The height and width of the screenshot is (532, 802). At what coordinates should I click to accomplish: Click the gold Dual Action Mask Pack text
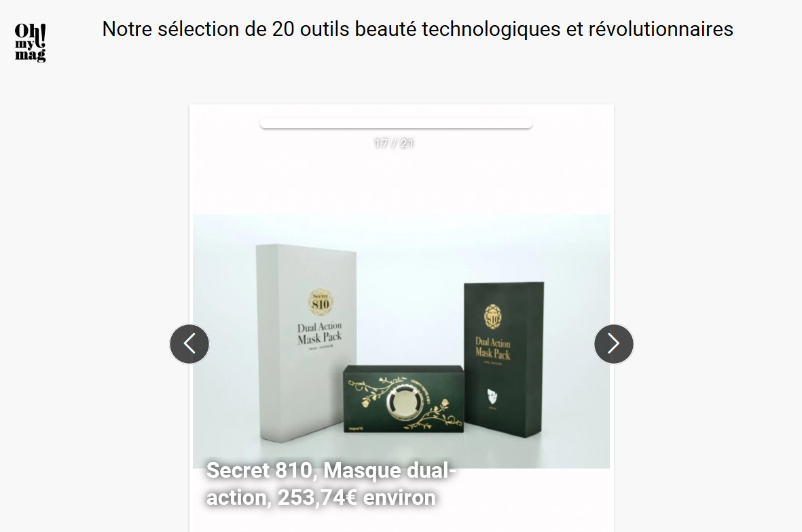pyautogui.click(x=492, y=348)
